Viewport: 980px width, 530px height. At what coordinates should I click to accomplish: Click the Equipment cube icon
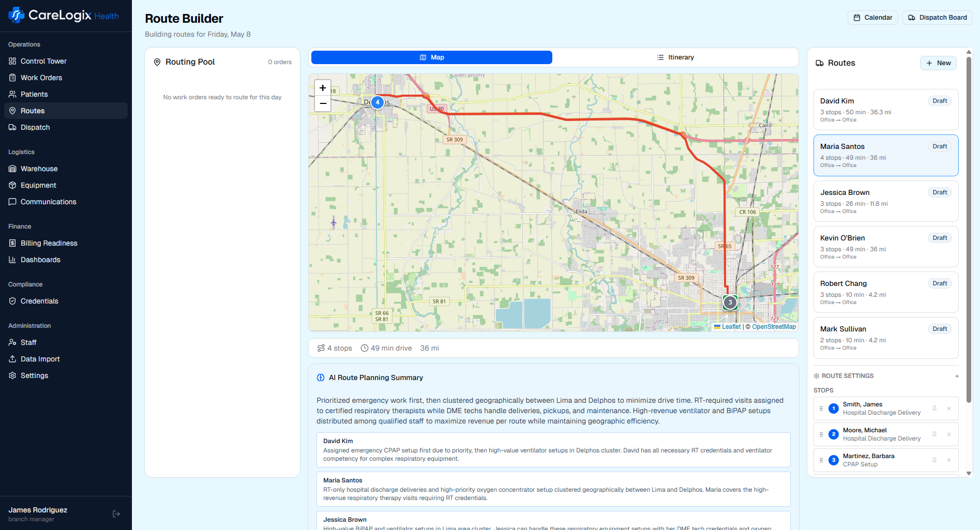[x=12, y=185]
